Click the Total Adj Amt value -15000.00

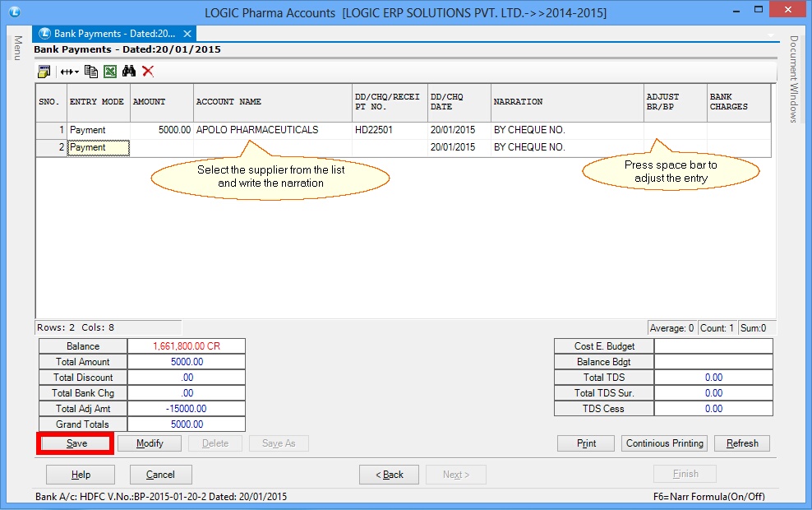[187, 409]
